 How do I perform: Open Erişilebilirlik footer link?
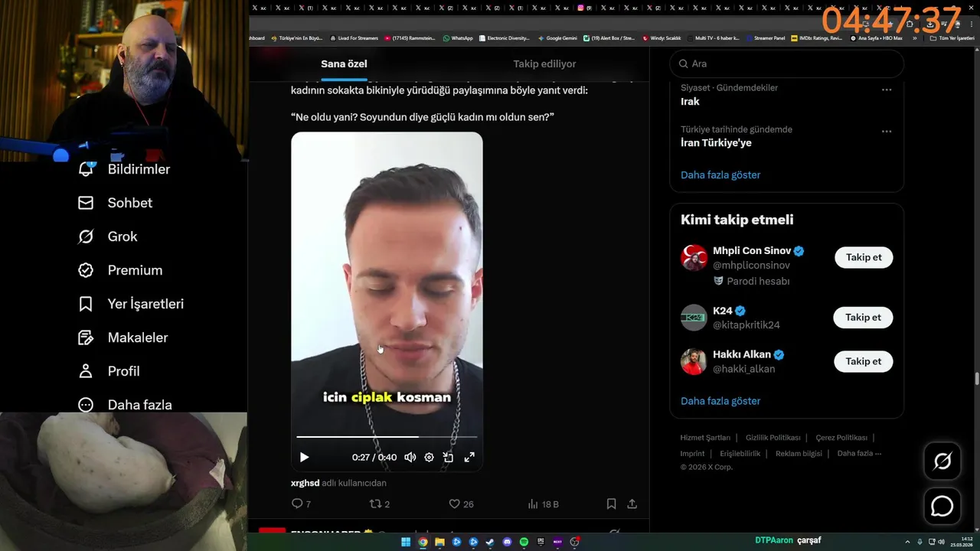pyautogui.click(x=740, y=453)
